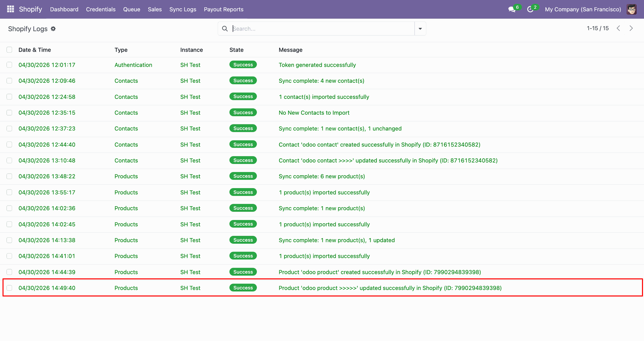Viewport: 644px width, 341px height.
Task: Toggle the select-all header checkbox
Action: (x=9, y=50)
